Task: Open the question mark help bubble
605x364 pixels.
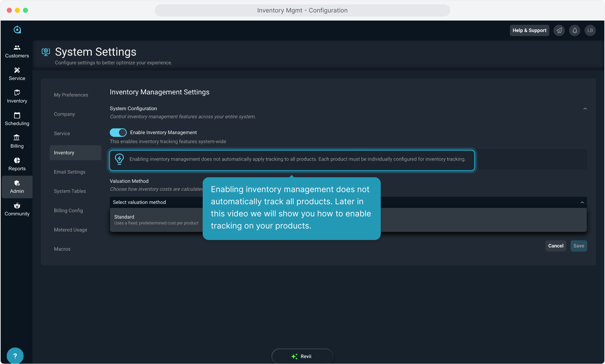Action: (15, 356)
